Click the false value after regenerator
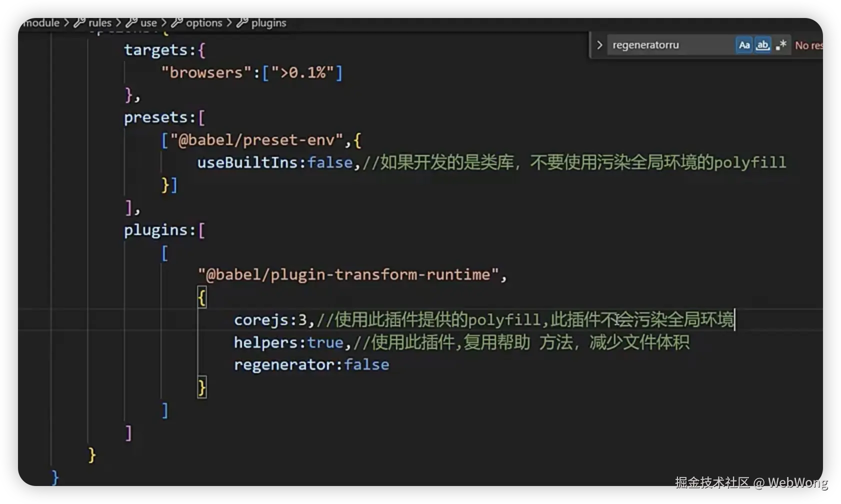841x504 pixels. [366, 365]
